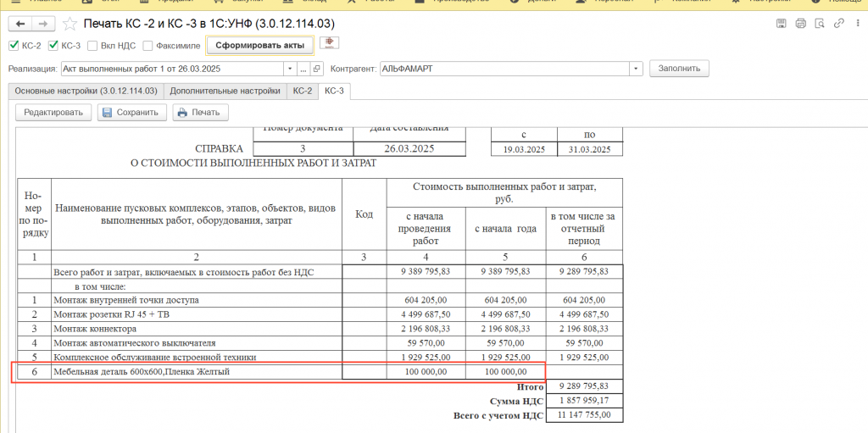This screenshot has width=868, height=433.
Task: Select the в том числе: label
Action: click(x=102, y=286)
